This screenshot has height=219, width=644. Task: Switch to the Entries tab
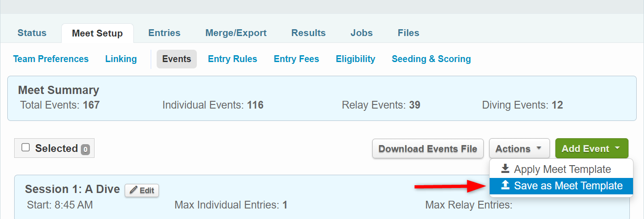[x=164, y=33]
